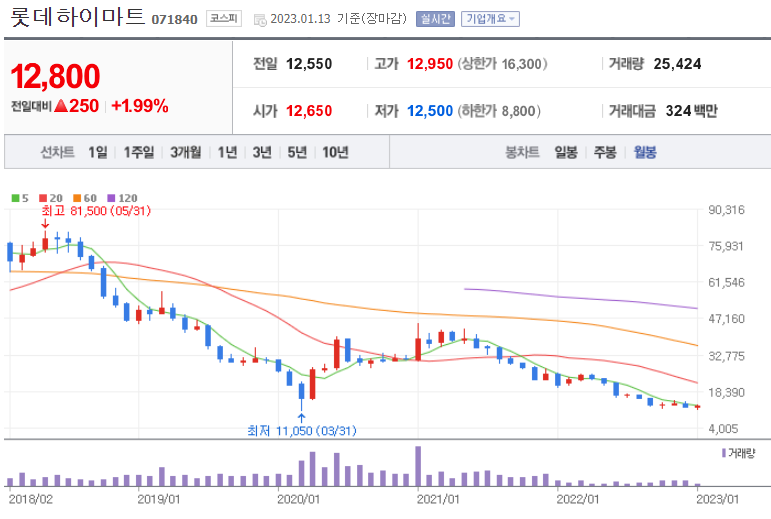Click the 저가 value 12,500

[430, 111]
